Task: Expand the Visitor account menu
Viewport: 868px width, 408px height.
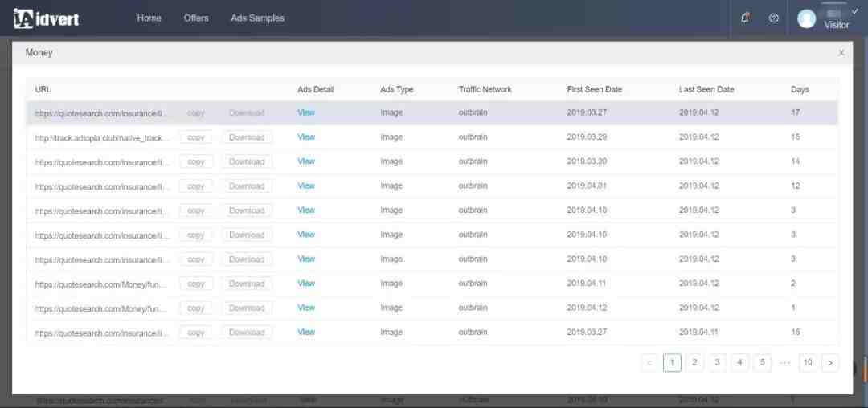Action: [x=855, y=10]
